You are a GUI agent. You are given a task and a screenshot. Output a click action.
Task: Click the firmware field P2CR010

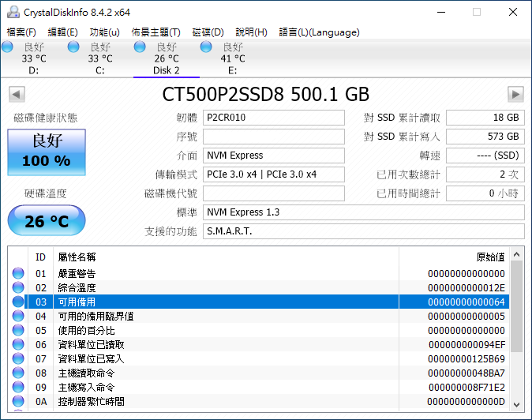click(x=274, y=118)
